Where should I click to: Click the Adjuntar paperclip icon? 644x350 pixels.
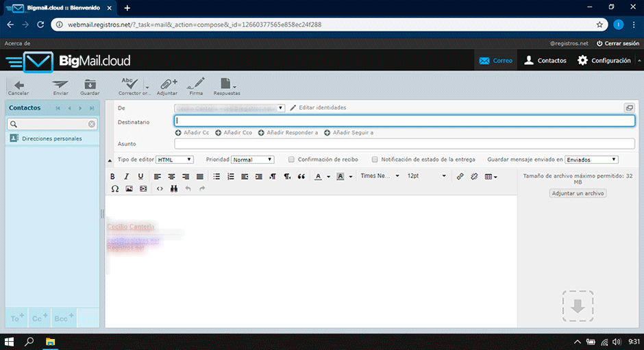pyautogui.click(x=167, y=84)
